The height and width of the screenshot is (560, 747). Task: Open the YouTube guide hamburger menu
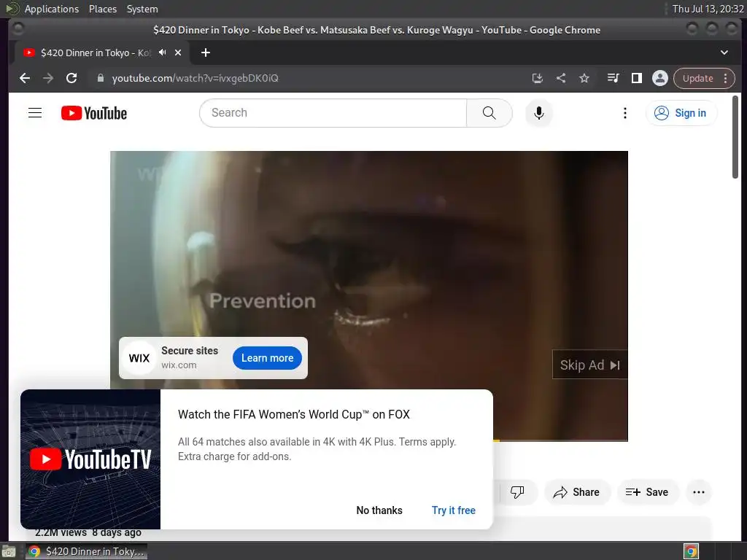click(35, 113)
